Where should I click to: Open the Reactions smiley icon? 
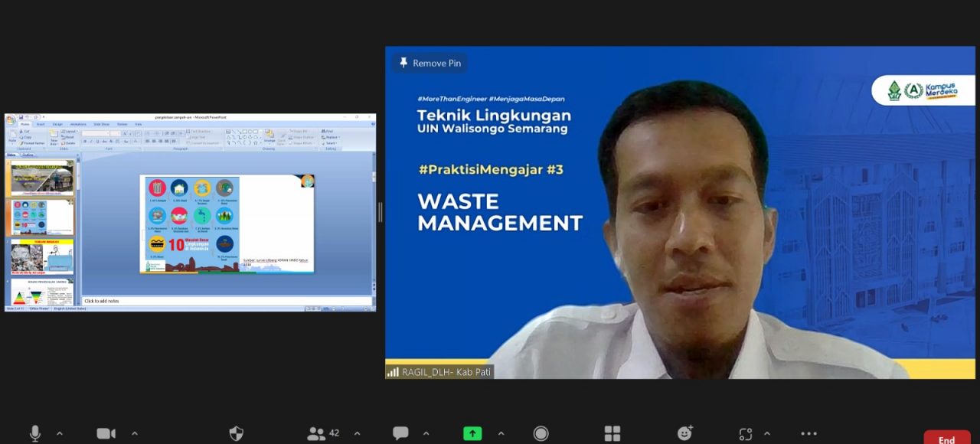[x=684, y=434]
